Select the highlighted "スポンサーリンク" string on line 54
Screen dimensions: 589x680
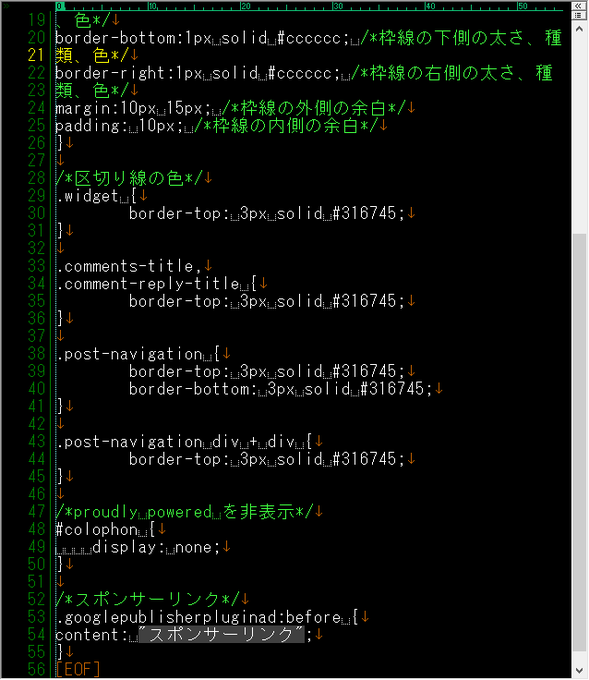pyautogui.click(x=221, y=634)
